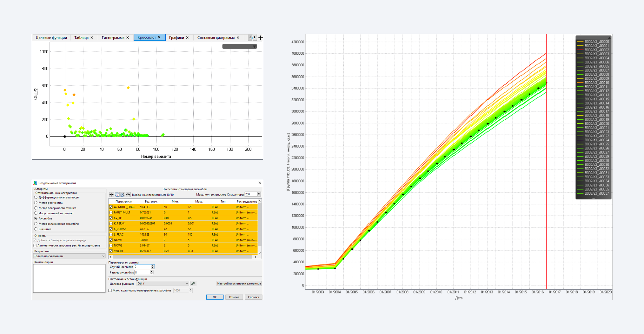Uncheck the SWCR1 variable

click(111, 251)
